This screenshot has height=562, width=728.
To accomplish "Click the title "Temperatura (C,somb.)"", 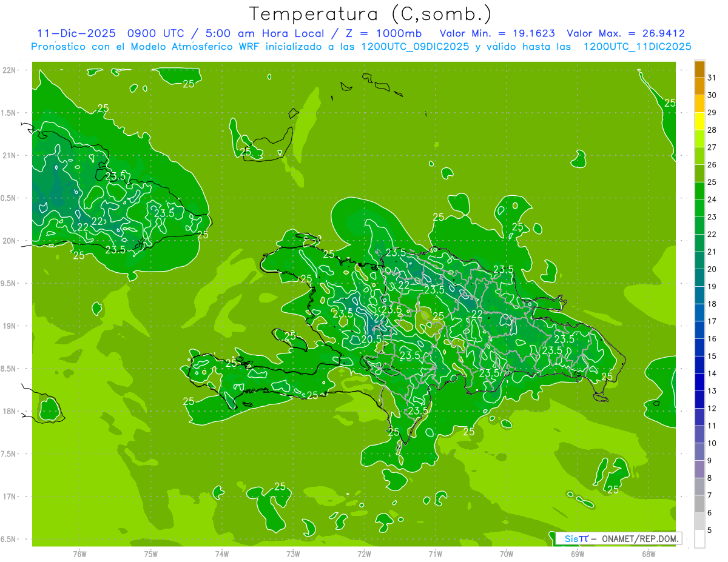I will [x=371, y=14].
